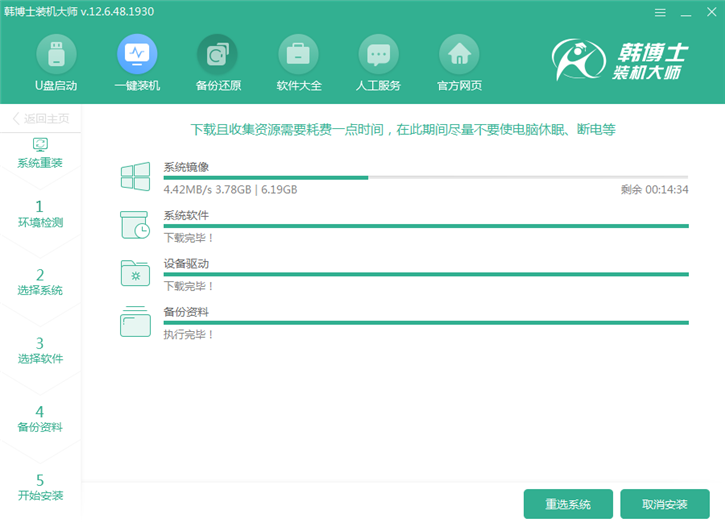Select step 1 环境检测 in sidebar
The width and height of the screenshot is (725, 522).
tap(40, 213)
